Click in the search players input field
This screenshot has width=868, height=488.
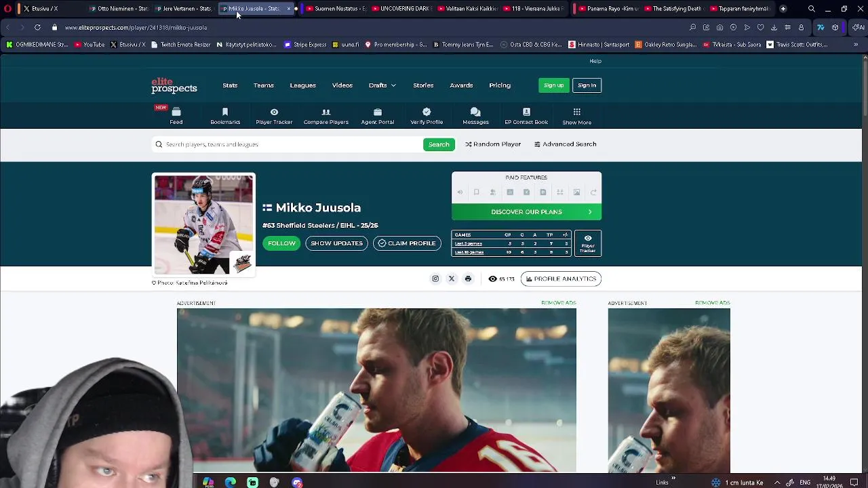(287, 144)
